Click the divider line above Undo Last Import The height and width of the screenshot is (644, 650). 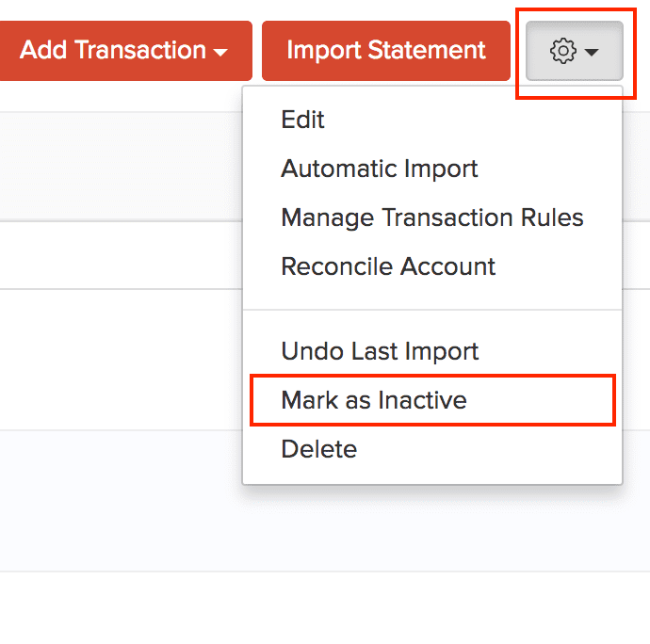coord(431,310)
